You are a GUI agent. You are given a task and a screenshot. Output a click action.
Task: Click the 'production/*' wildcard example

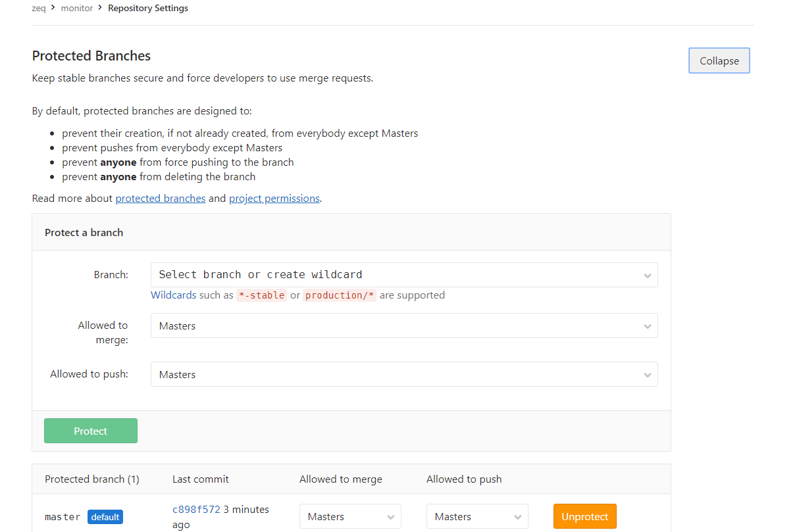tap(339, 295)
